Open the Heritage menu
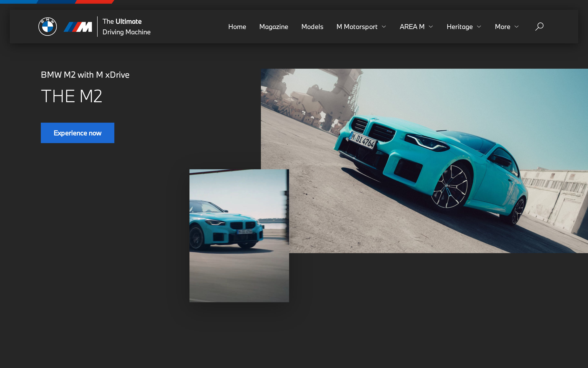Viewport: 588px width, 368px height. click(x=460, y=27)
